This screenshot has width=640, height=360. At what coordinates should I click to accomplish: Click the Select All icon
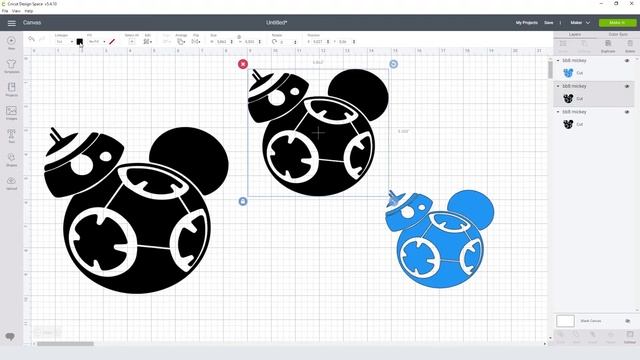coord(131,42)
